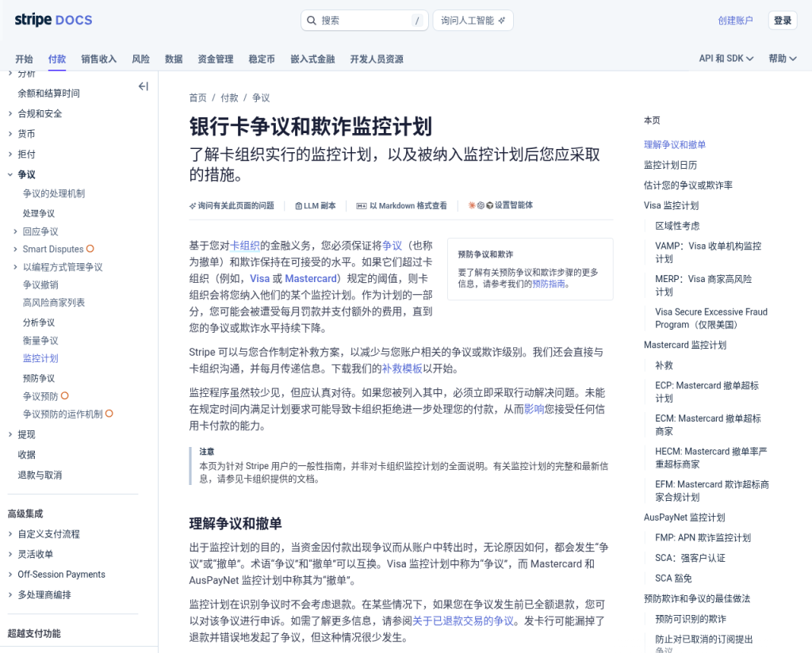Click the sparkle icon beside 询问有关此页面的问题
This screenshot has height=653, width=812.
[193, 206]
